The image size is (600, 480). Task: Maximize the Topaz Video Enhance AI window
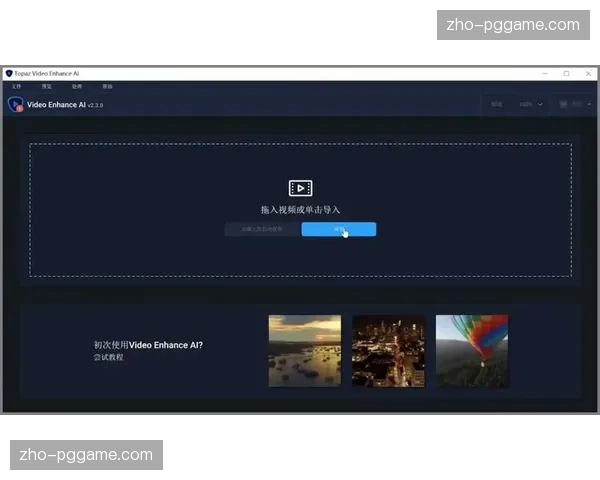(x=566, y=73)
